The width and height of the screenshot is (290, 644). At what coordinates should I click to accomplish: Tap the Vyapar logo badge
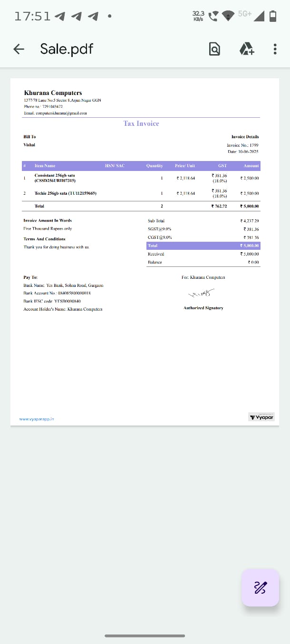(x=261, y=417)
